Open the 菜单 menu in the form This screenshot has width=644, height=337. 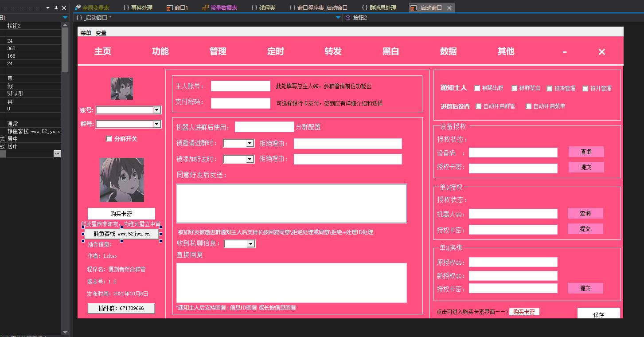coord(86,33)
